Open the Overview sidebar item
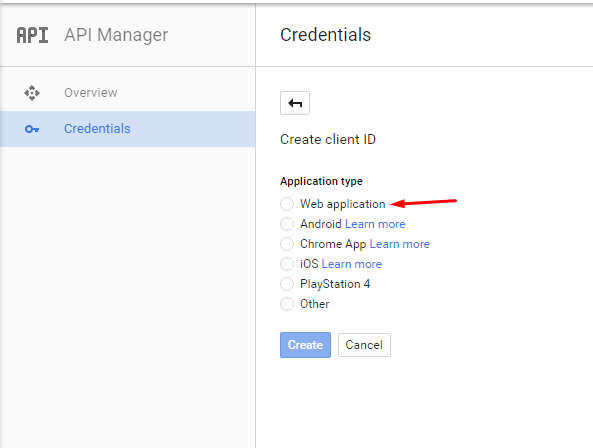 [127, 93]
